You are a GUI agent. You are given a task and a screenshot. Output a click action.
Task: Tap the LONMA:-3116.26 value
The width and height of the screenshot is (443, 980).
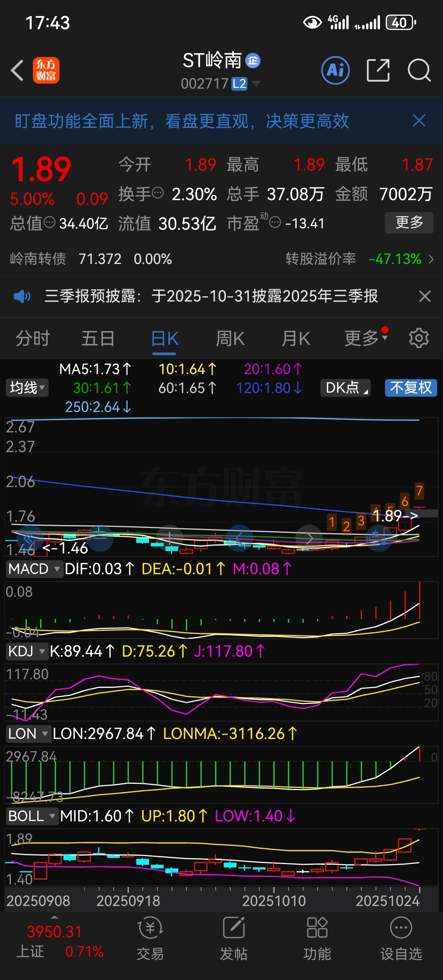[230, 733]
